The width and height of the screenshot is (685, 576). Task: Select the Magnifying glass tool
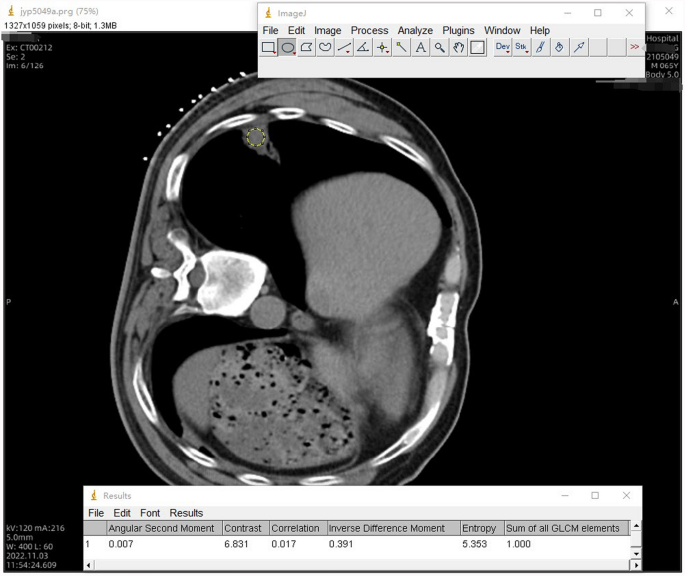tap(439, 47)
